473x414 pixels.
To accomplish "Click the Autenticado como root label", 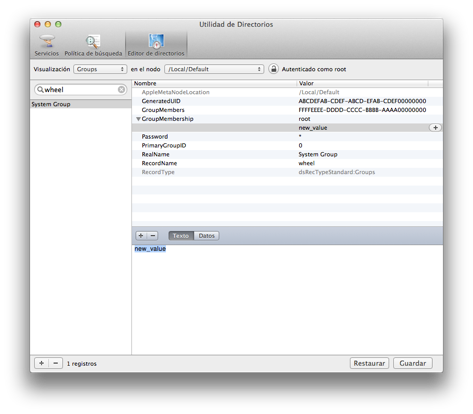I will point(314,69).
